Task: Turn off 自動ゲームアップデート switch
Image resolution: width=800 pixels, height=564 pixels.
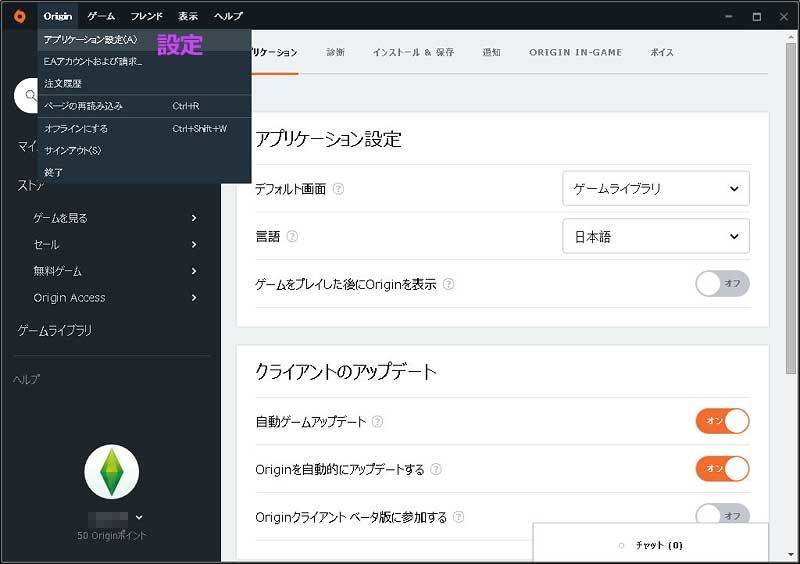Action: click(x=722, y=422)
